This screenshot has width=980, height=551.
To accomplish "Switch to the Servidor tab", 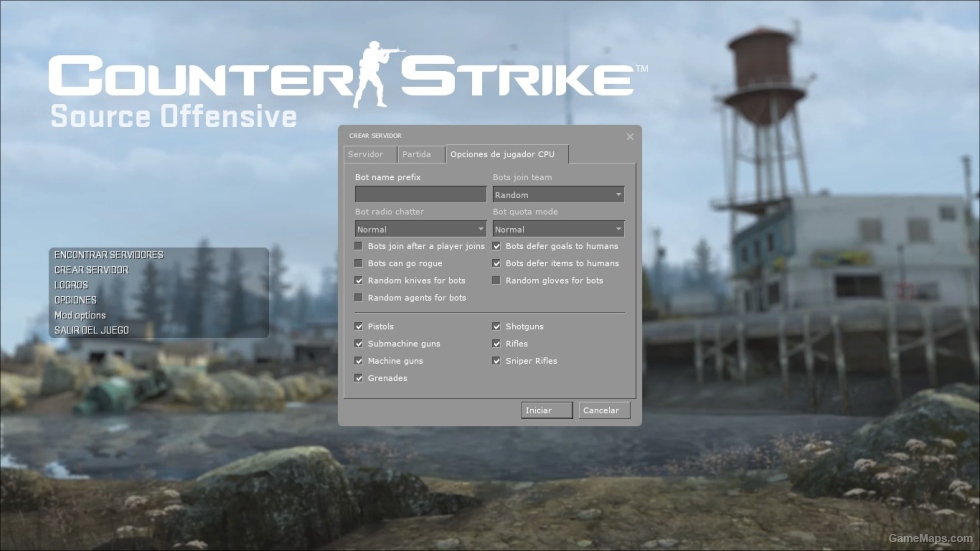I will [370, 154].
